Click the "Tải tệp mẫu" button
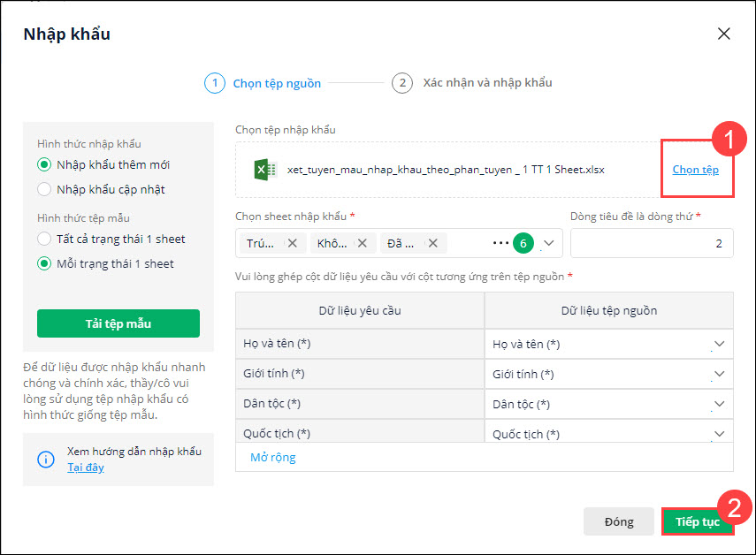This screenshot has width=756, height=555. click(x=118, y=323)
